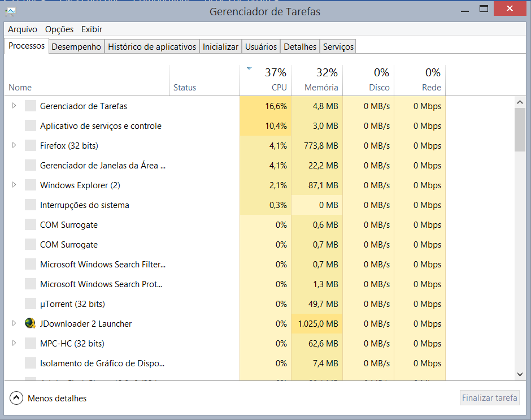The width and height of the screenshot is (531, 420).
Task: Select Microsoft Windows Search Prot row
Action: (x=225, y=284)
